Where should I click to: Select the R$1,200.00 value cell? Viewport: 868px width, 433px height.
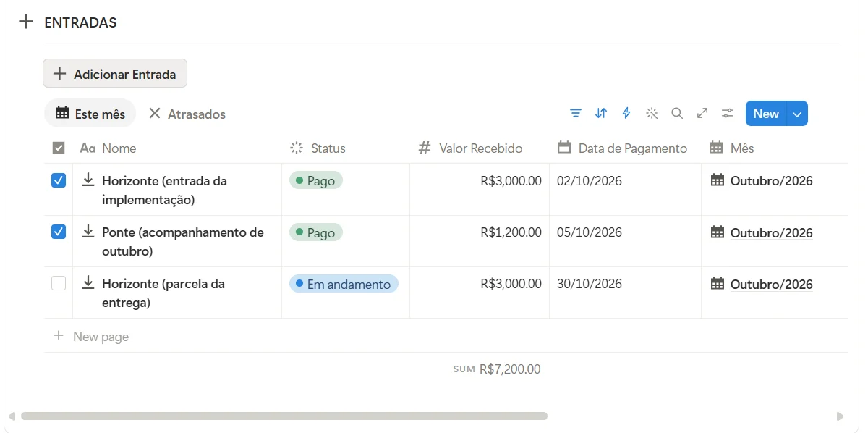point(480,240)
